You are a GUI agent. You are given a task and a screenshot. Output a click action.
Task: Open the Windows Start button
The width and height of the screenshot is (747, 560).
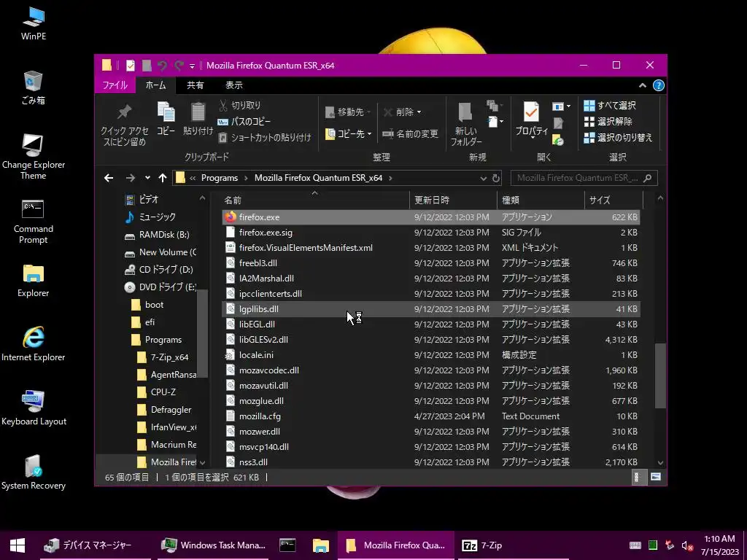(x=18, y=545)
